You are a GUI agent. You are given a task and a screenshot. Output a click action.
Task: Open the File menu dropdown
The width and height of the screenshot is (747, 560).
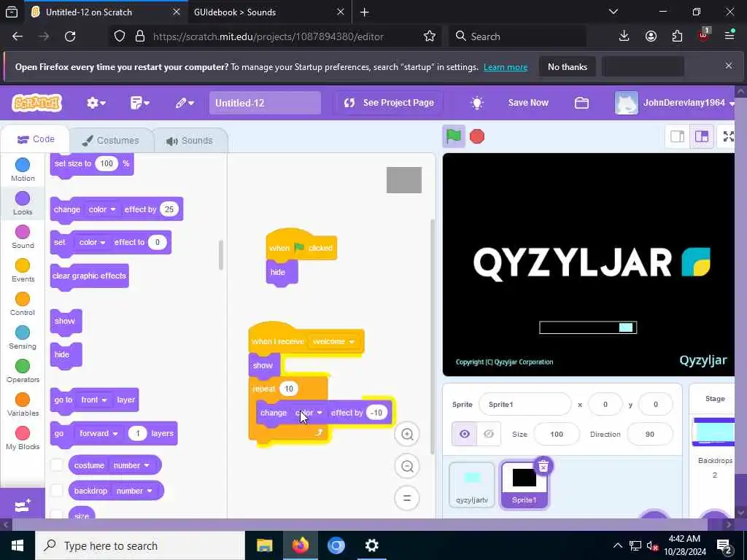[x=139, y=103]
